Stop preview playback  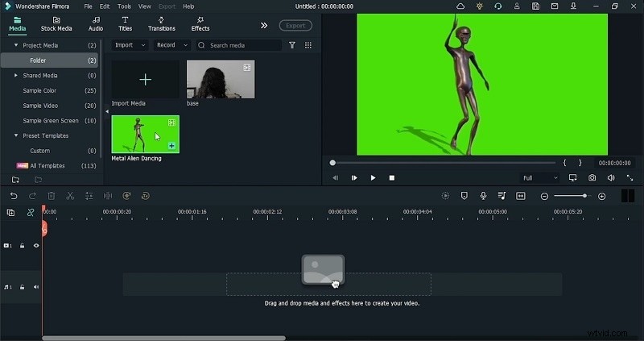(392, 177)
